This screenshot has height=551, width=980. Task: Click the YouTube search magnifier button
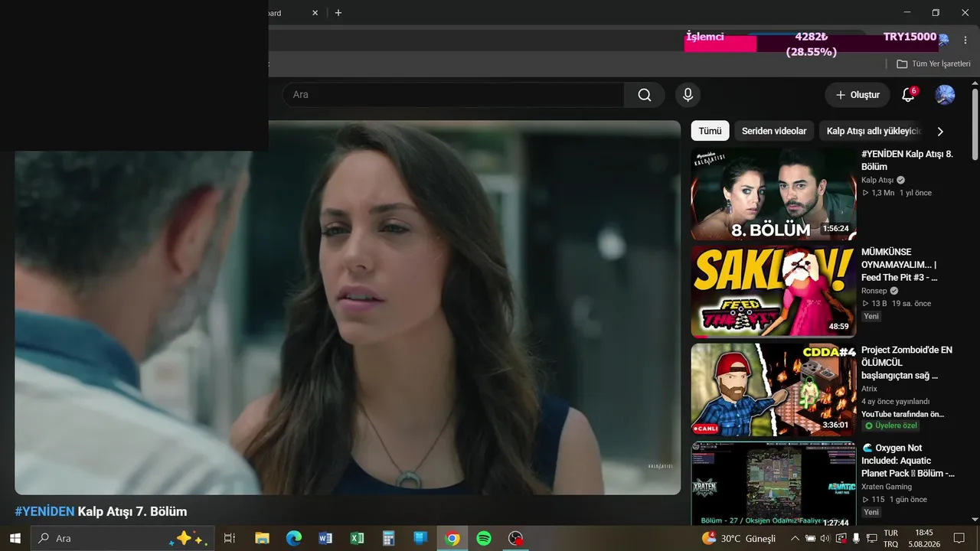pyautogui.click(x=645, y=95)
